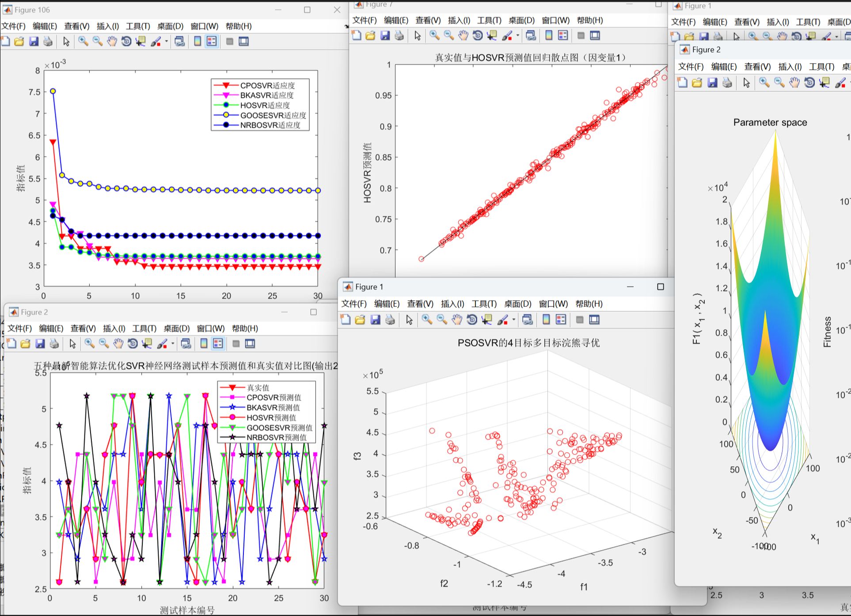Open file folder icon in Figure 106 toolbar
Image resolution: width=851 pixels, height=616 pixels.
click(x=19, y=42)
